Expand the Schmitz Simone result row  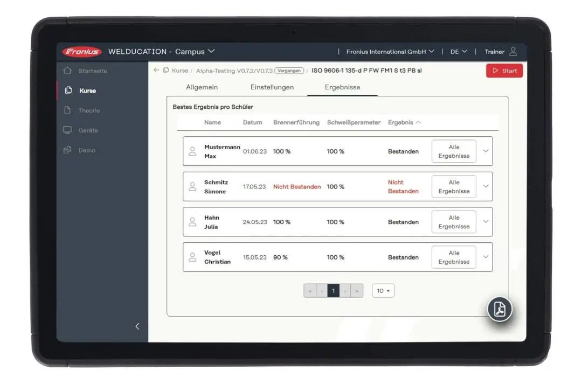click(486, 186)
